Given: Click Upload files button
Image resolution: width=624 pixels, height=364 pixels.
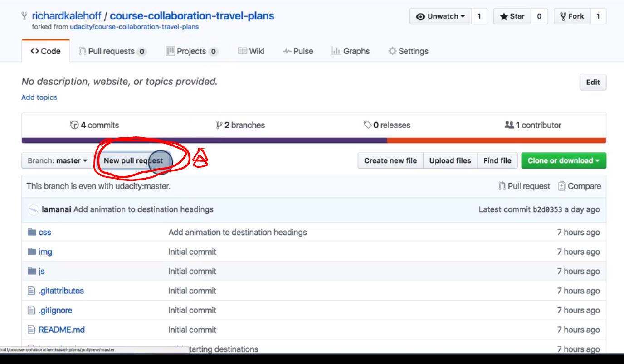Looking at the screenshot, I should (450, 160).
